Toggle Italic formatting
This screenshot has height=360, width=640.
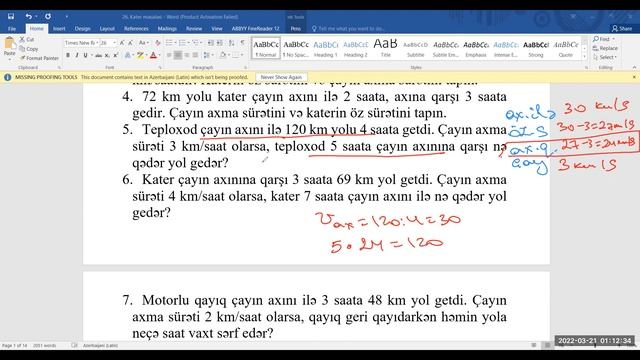[x=76, y=55]
